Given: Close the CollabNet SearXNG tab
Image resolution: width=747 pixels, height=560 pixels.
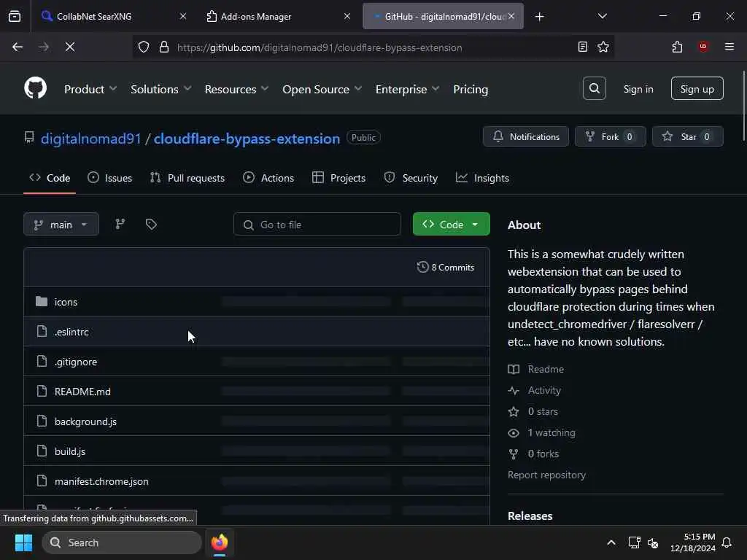Looking at the screenshot, I should pos(182,16).
